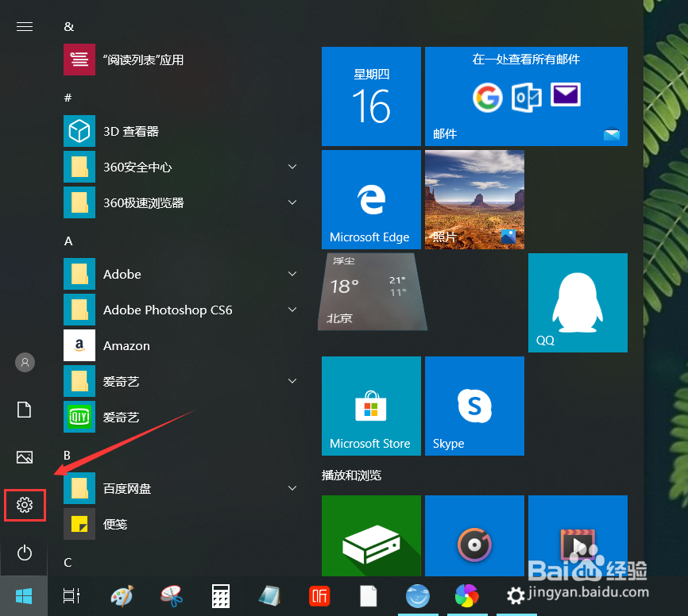Open the blank document taskbar icon
Screen dimensions: 688x616
click(368, 596)
